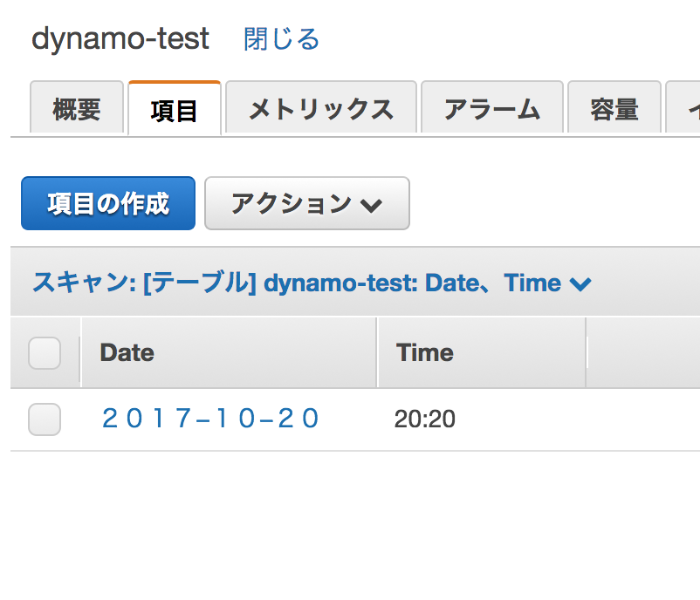The height and width of the screenshot is (600, 700).
Task: Open the アクション dropdown menu
Action: 307,203
